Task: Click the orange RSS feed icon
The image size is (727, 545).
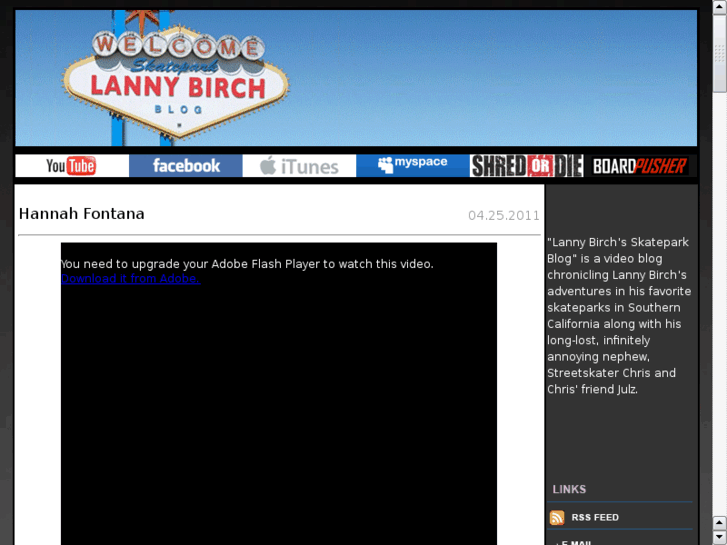Action: click(x=557, y=517)
